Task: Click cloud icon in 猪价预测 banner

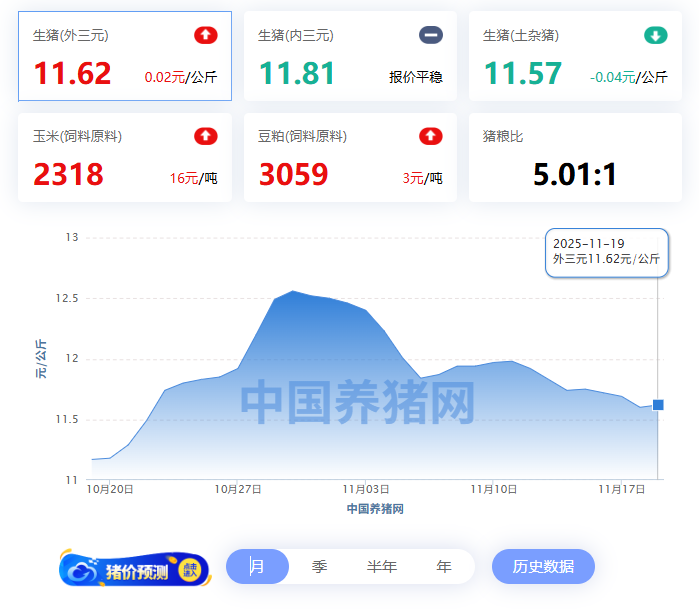Action: coord(80,570)
